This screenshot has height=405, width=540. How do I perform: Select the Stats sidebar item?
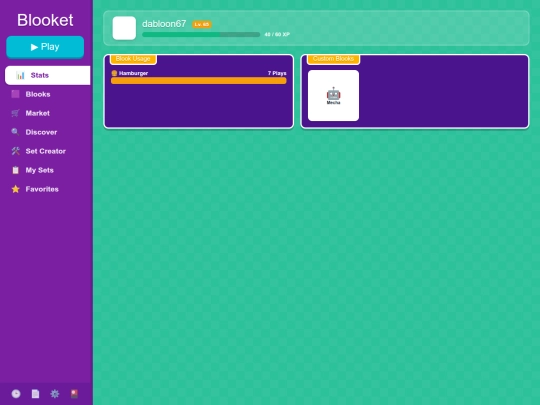[x=48, y=75]
